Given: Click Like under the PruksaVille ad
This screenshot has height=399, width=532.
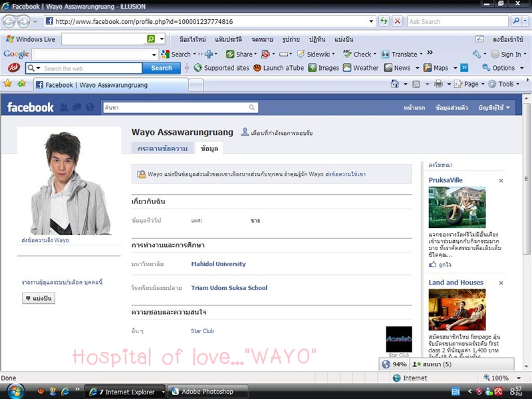Looking at the screenshot, I should click(440, 264).
